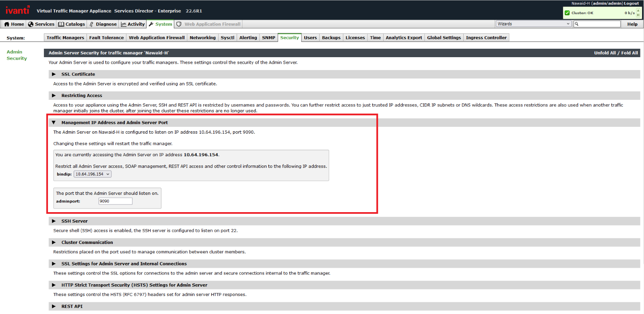Click the Activity graph icon
This screenshot has width=644, height=314.
123,24
